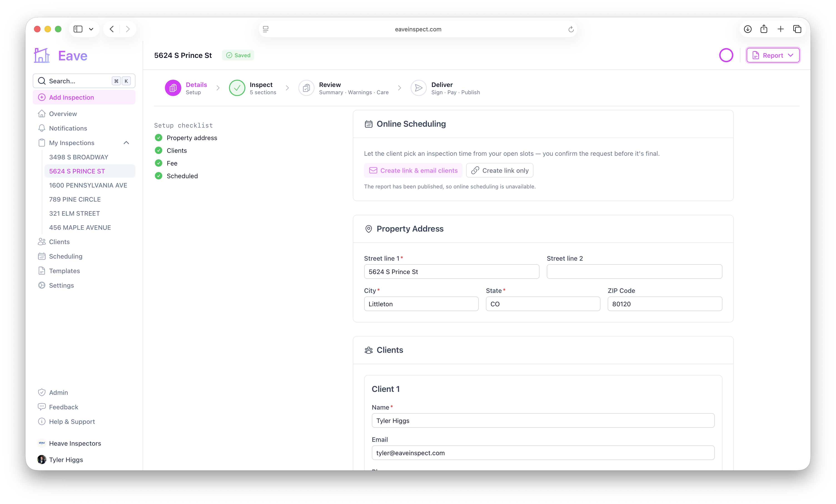The image size is (836, 504).
Task: Click the Review step icon
Action: click(306, 88)
